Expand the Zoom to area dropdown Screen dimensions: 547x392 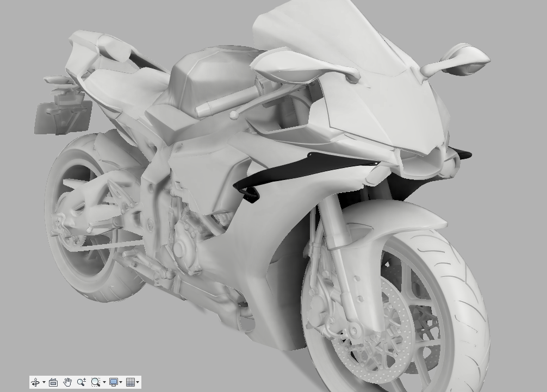pos(104,382)
